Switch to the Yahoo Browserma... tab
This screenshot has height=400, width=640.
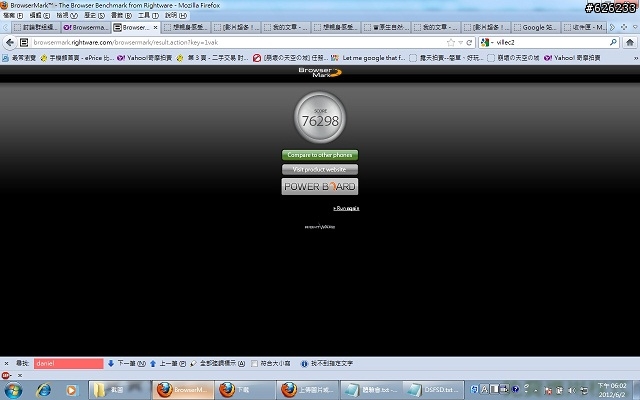click(x=86, y=27)
